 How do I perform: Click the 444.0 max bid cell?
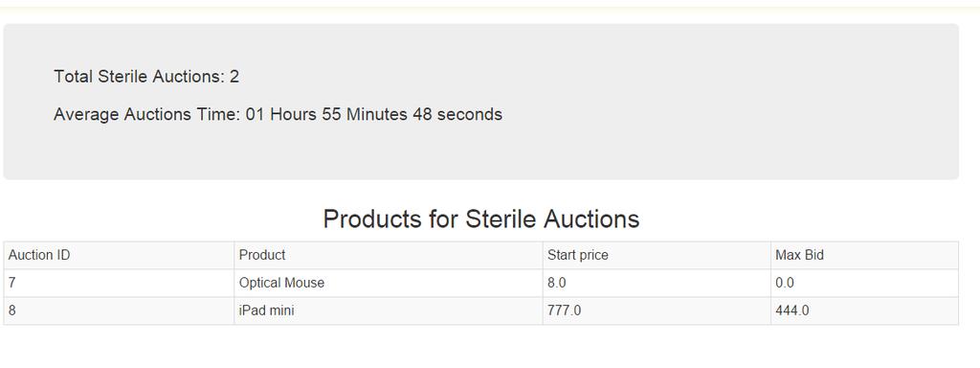[x=864, y=310]
